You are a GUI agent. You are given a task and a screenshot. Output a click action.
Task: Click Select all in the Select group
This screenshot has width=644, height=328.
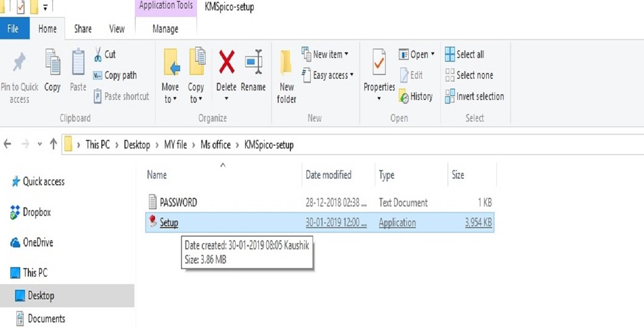tap(465, 54)
